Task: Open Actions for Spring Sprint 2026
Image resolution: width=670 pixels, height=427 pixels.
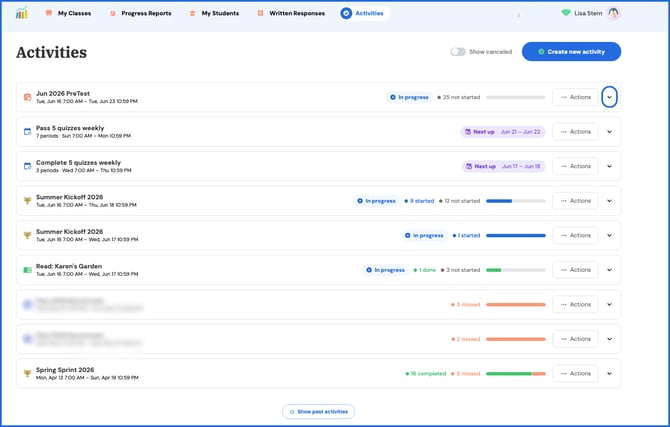Action: (575, 374)
